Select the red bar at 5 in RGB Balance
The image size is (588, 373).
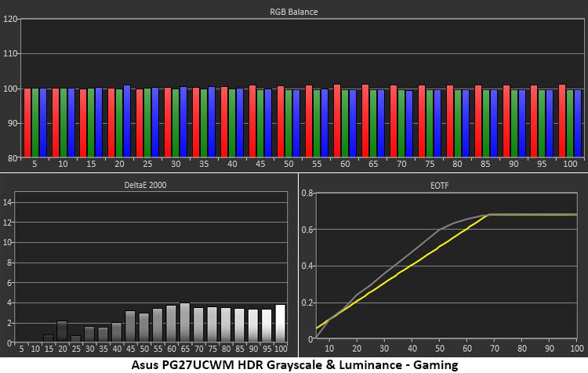point(27,122)
